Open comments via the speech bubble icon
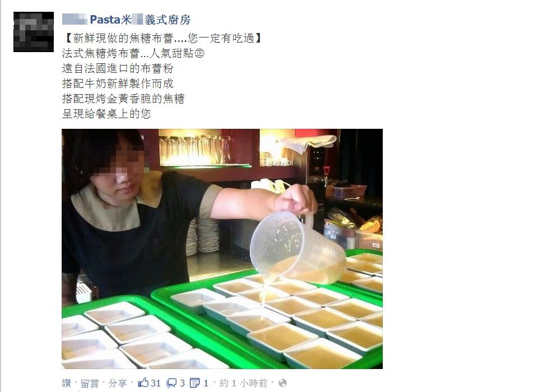This screenshot has width=538, height=392. (172, 383)
